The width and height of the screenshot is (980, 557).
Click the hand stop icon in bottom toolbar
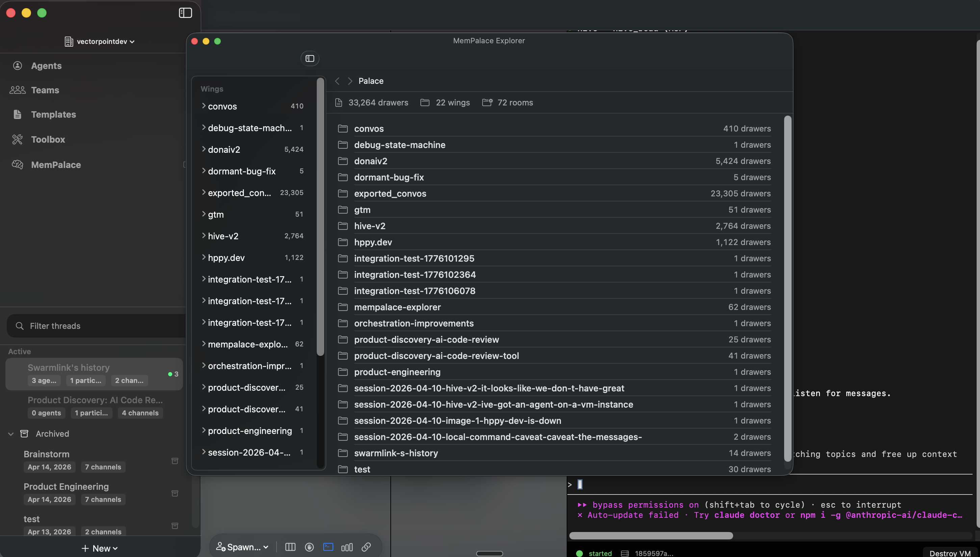pos(309,547)
